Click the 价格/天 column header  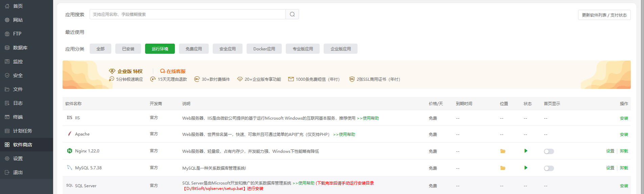point(436,104)
